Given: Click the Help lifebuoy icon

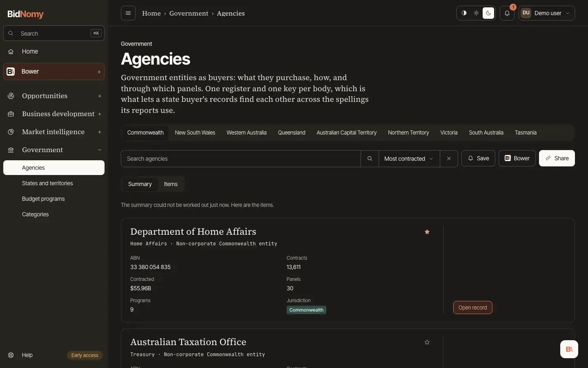Looking at the screenshot, I should (x=11, y=355).
